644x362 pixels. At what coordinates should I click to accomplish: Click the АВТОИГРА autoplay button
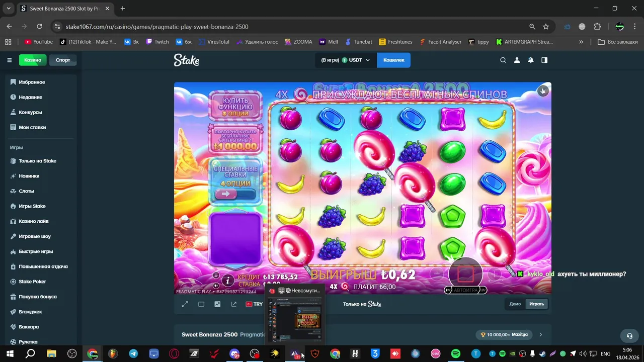(465, 290)
